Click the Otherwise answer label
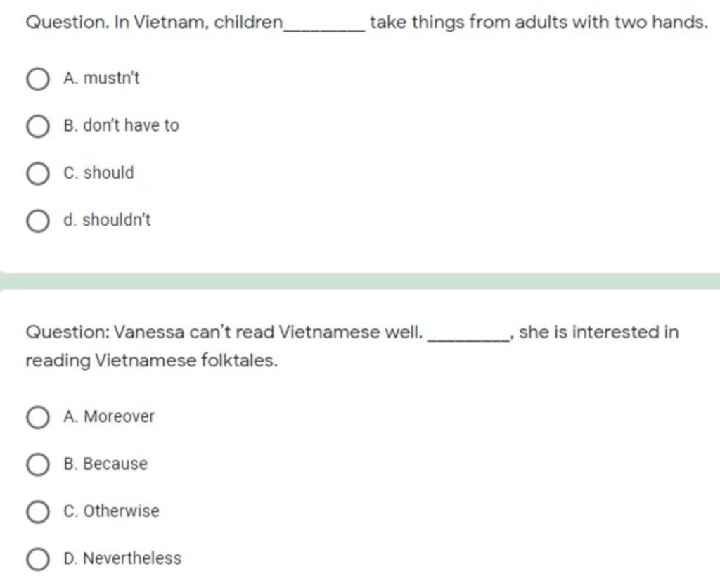The image size is (720, 588). (121, 511)
